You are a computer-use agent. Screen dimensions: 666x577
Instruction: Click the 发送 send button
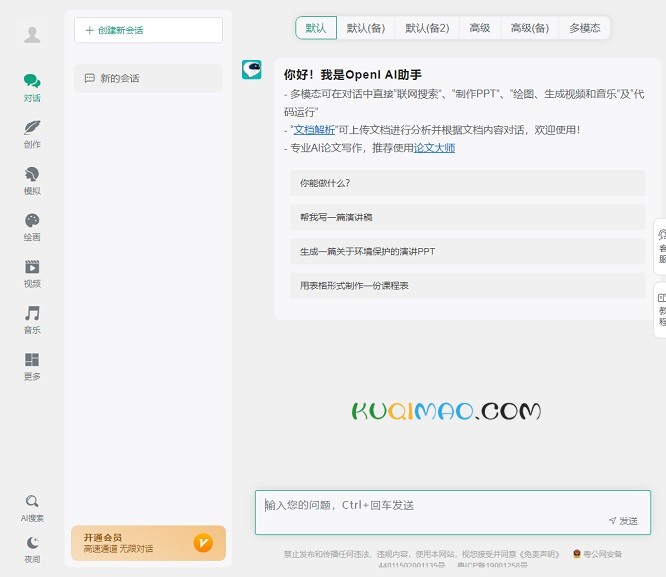tap(623, 521)
